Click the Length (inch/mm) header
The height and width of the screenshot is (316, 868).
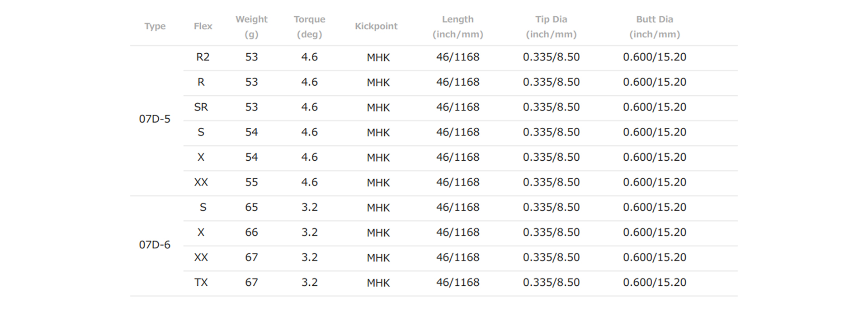pos(458,27)
